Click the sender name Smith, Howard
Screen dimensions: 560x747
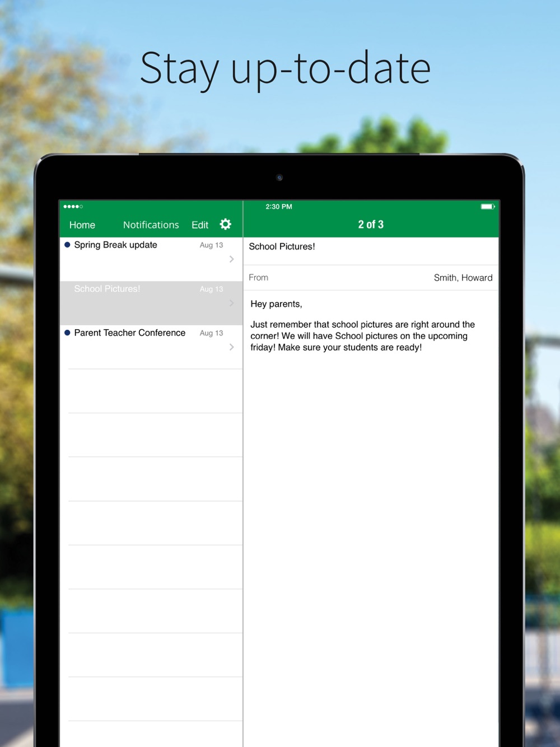pyautogui.click(x=463, y=278)
